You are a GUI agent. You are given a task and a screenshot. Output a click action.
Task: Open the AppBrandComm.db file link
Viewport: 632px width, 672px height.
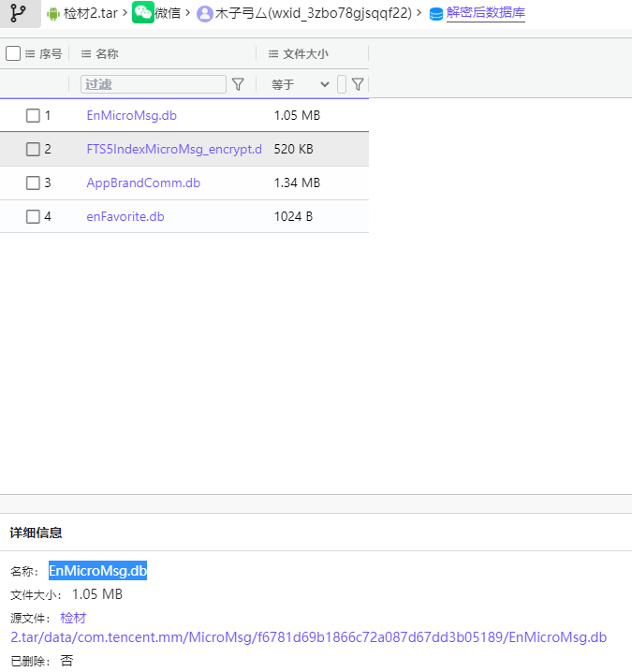tap(143, 183)
